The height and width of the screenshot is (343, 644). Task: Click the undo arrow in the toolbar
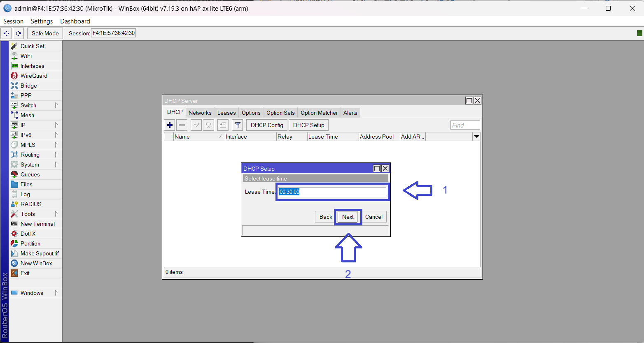pyautogui.click(x=6, y=33)
